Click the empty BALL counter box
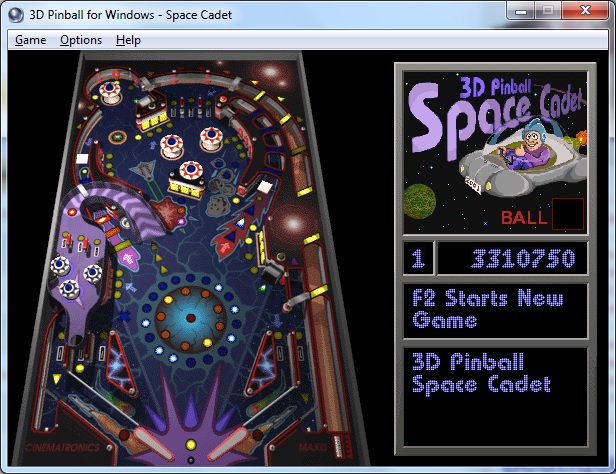Viewport: 616px width, 474px height. click(568, 215)
